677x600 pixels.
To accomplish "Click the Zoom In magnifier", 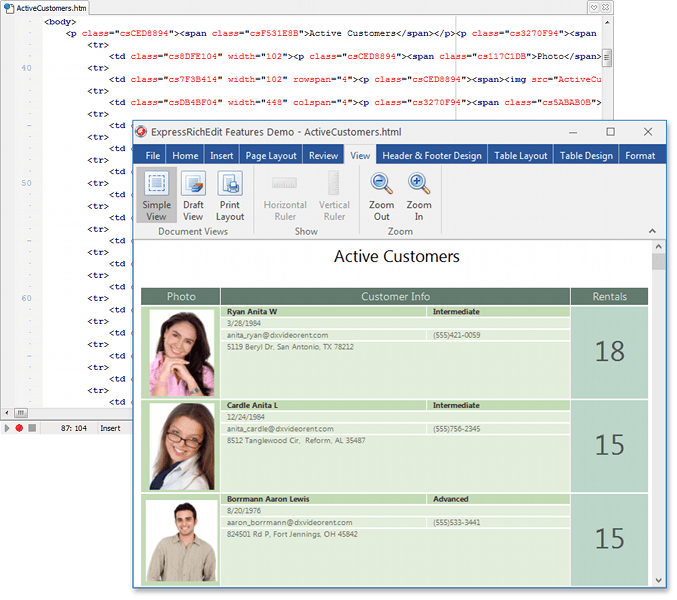I will pos(419,195).
